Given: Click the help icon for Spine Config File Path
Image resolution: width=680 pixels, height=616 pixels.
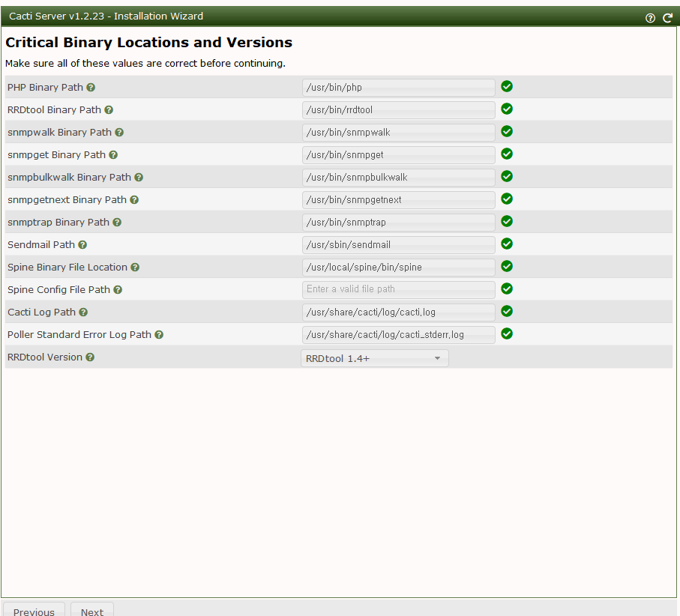Looking at the screenshot, I should click(118, 290).
